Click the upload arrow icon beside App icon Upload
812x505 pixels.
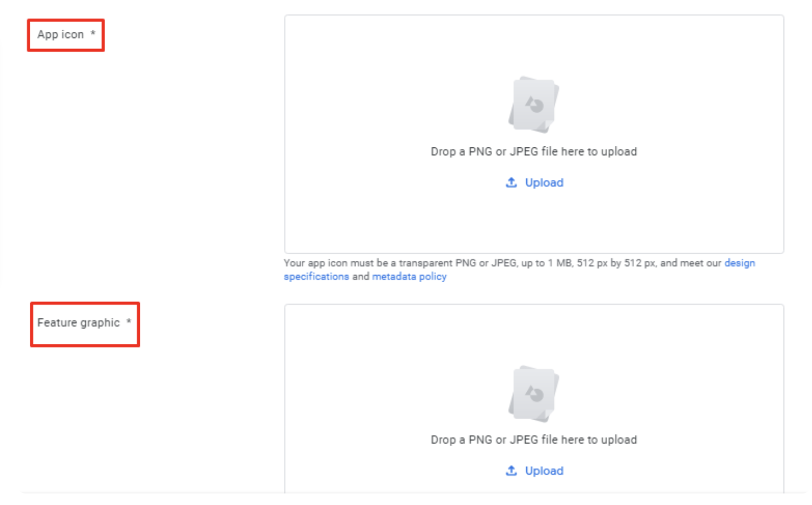pos(511,182)
